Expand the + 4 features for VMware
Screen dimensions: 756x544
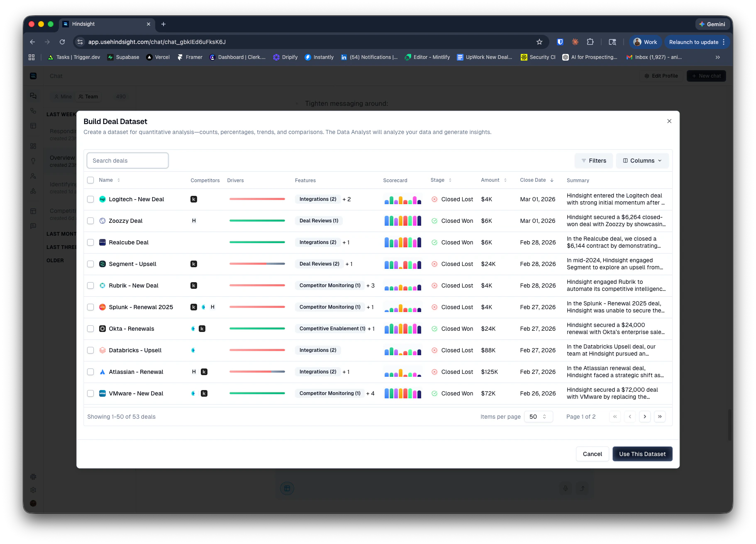point(370,393)
